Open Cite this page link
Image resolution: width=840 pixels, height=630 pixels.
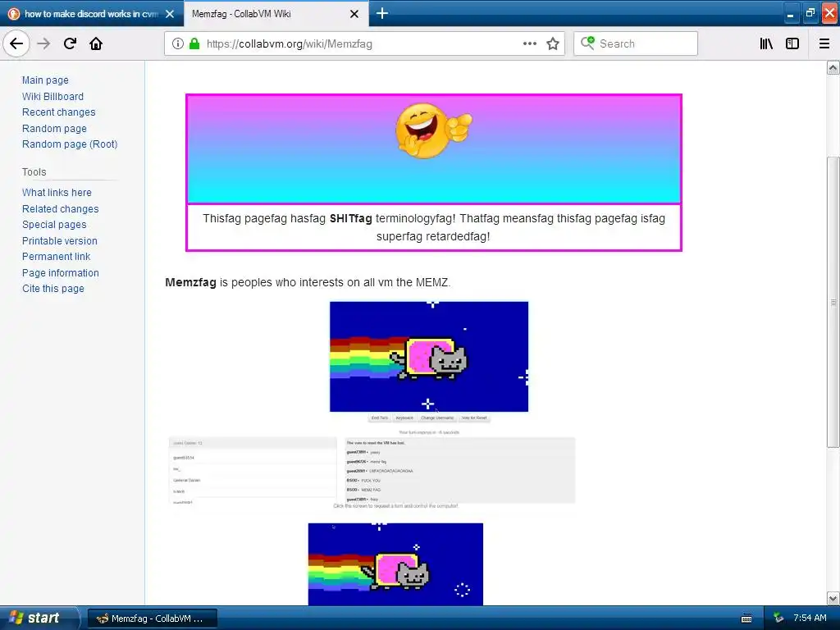(53, 289)
